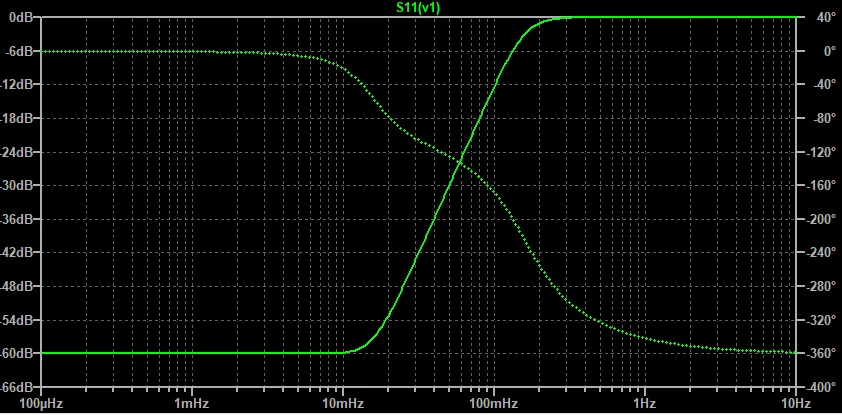This screenshot has width=842, height=415.
Task: Click the 1mHz frequency axis label
Action: click(x=192, y=404)
